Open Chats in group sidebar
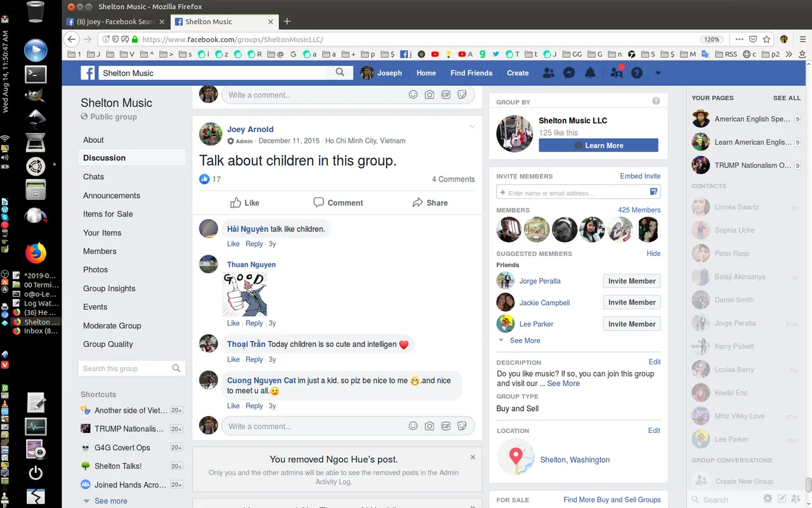Viewport: 812px width, 508px height. (93, 177)
